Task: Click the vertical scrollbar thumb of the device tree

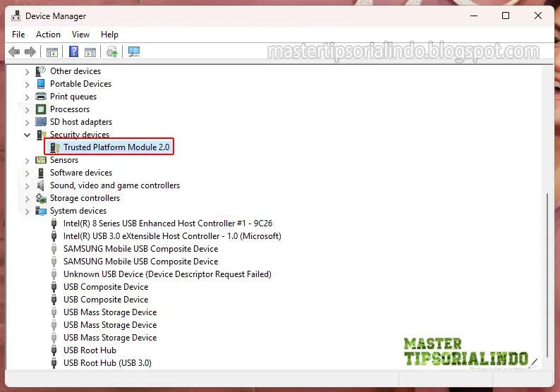Action: [x=547, y=275]
